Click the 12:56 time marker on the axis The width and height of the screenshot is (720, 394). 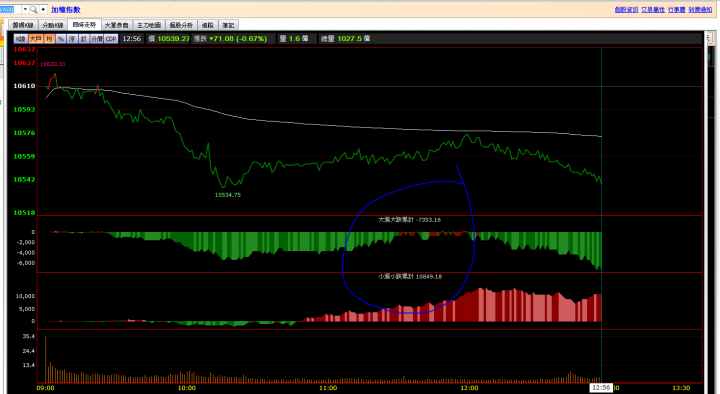(601, 388)
